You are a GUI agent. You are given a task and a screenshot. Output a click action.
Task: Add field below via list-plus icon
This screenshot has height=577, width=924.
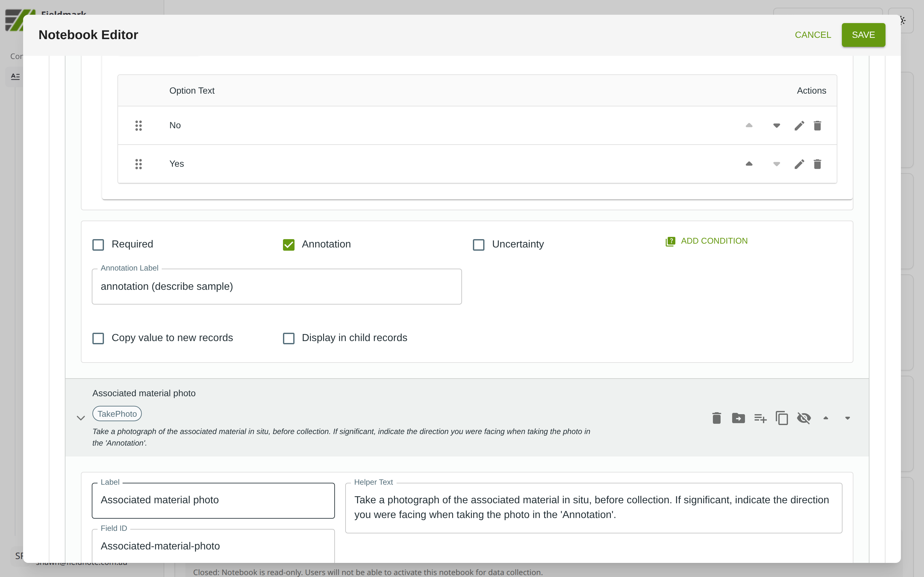(x=760, y=418)
